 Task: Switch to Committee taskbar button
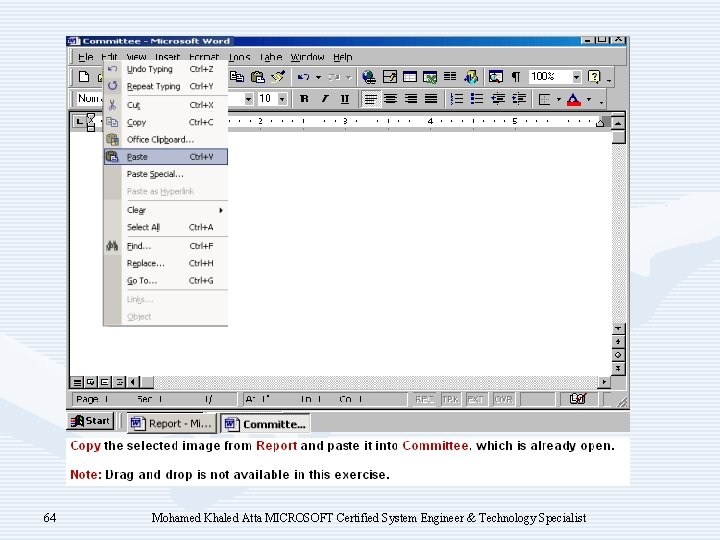pos(265,423)
